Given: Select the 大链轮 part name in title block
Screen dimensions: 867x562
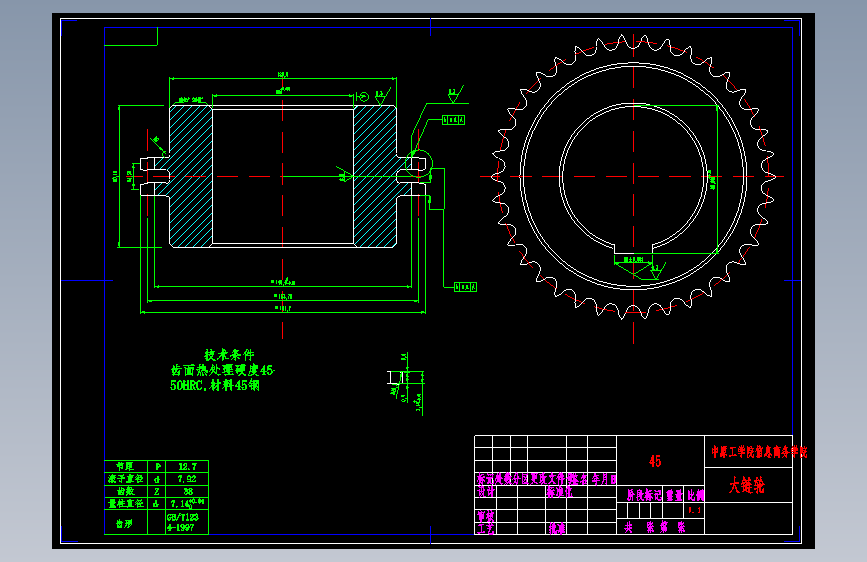Looking at the screenshot, I should pyautogui.click(x=746, y=485).
